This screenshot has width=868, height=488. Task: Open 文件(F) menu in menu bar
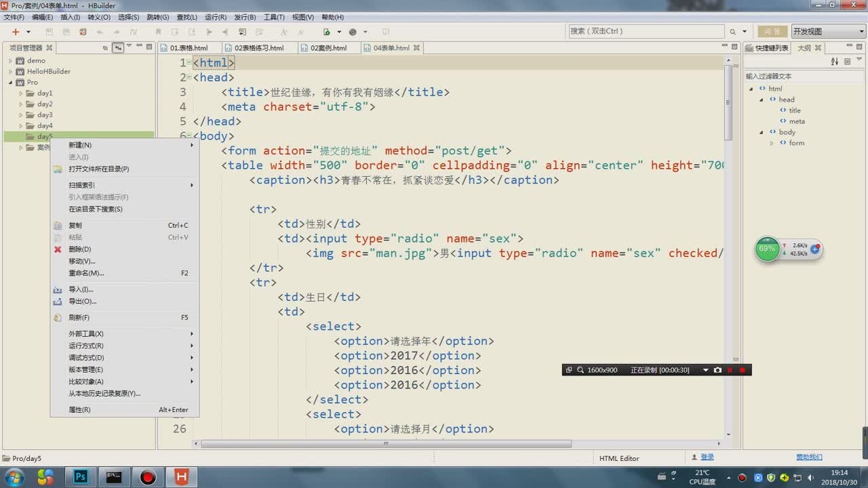(14, 17)
